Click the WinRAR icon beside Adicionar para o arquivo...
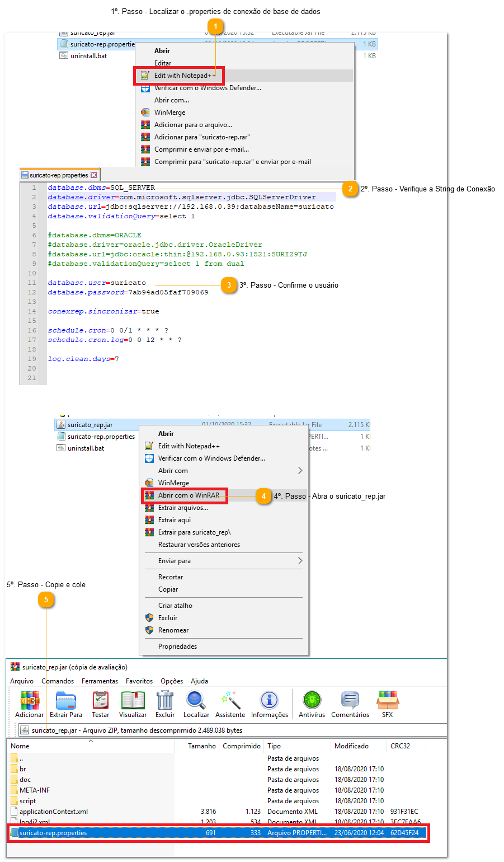 click(145, 125)
